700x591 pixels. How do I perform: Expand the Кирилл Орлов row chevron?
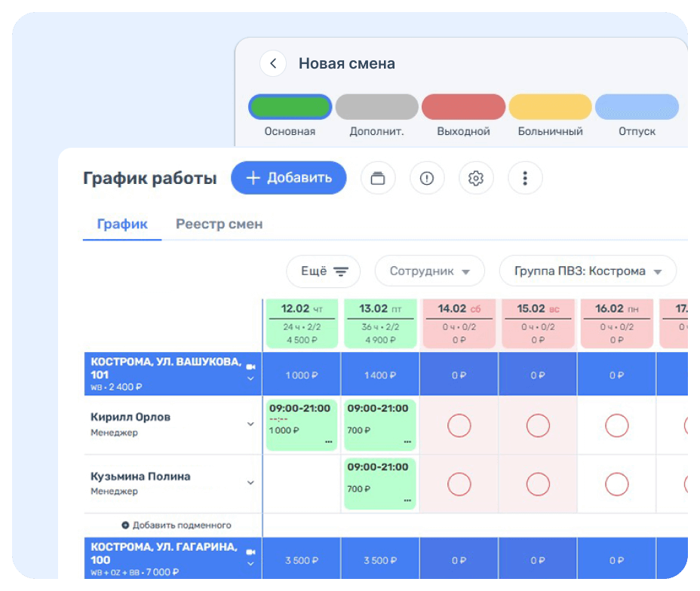(250, 424)
